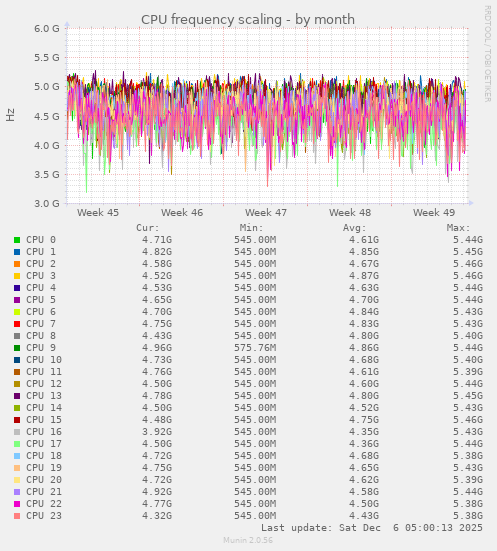Screen dimensions: 497x551
Task: Click CPU 9's minimum value 575.76M
Action: 255,348
